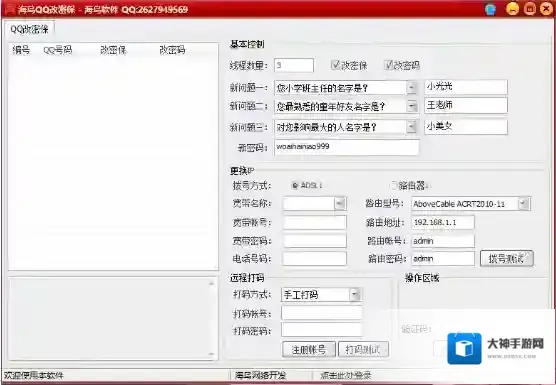Maximize the 海马QQ改密保 window
Image resolution: width=556 pixels, height=385 pixels.
pos(529,9)
